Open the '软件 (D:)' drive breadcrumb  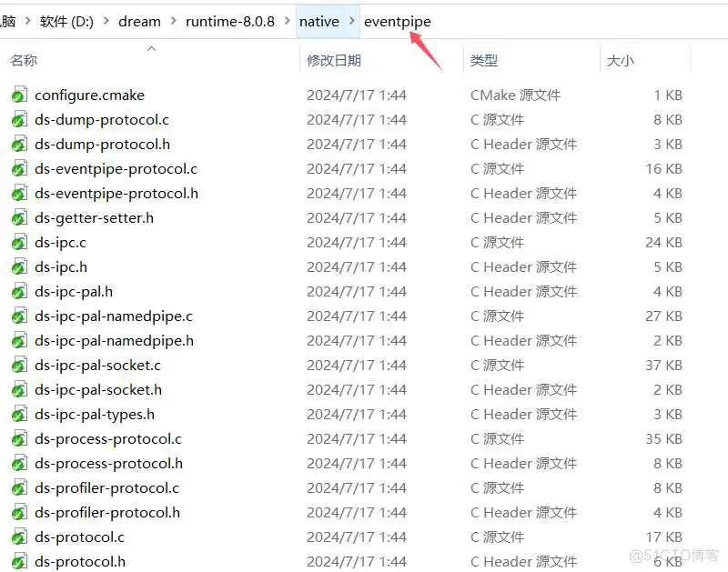click(67, 21)
